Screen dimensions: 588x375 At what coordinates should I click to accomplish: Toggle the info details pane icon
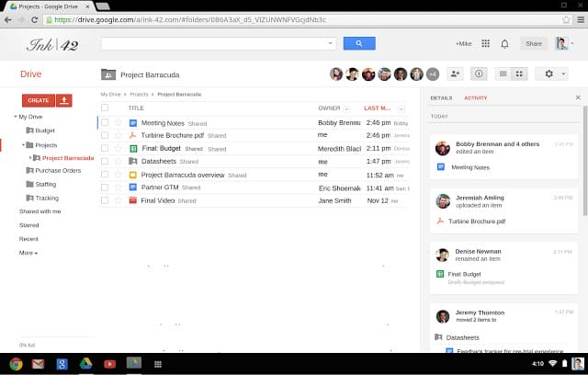click(478, 74)
